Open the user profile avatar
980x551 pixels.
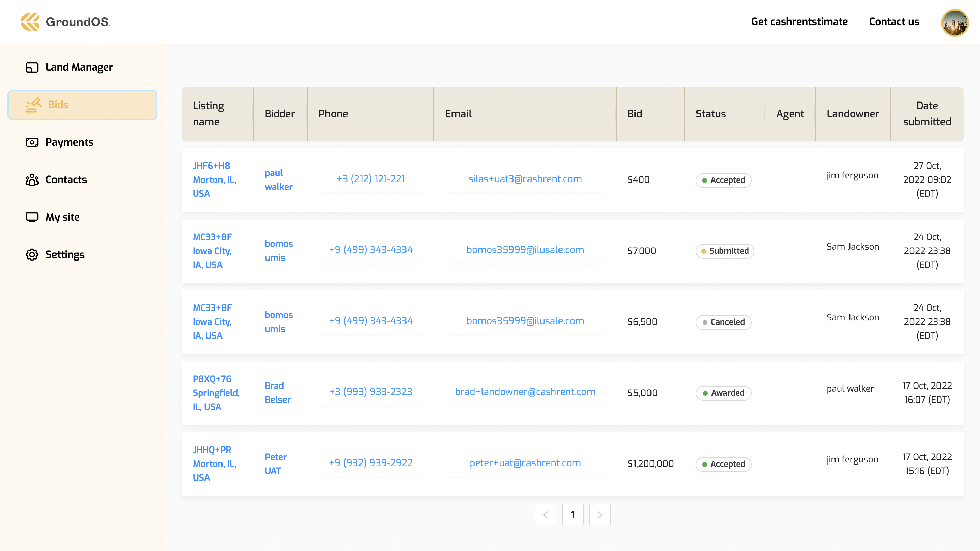point(954,22)
